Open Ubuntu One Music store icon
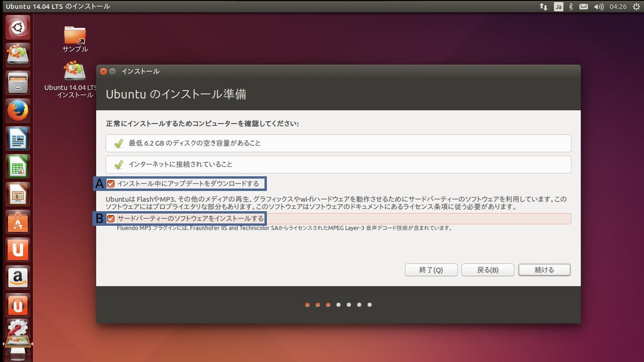This screenshot has width=644, height=362. (18, 305)
